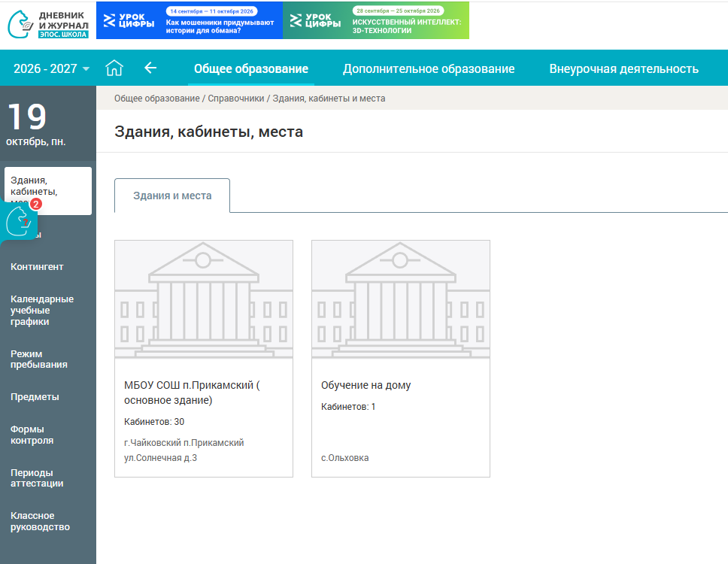Open Дополнительное образование section
Image resolution: width=728 pixels, height=564 pixels.
tap(429, 68)
